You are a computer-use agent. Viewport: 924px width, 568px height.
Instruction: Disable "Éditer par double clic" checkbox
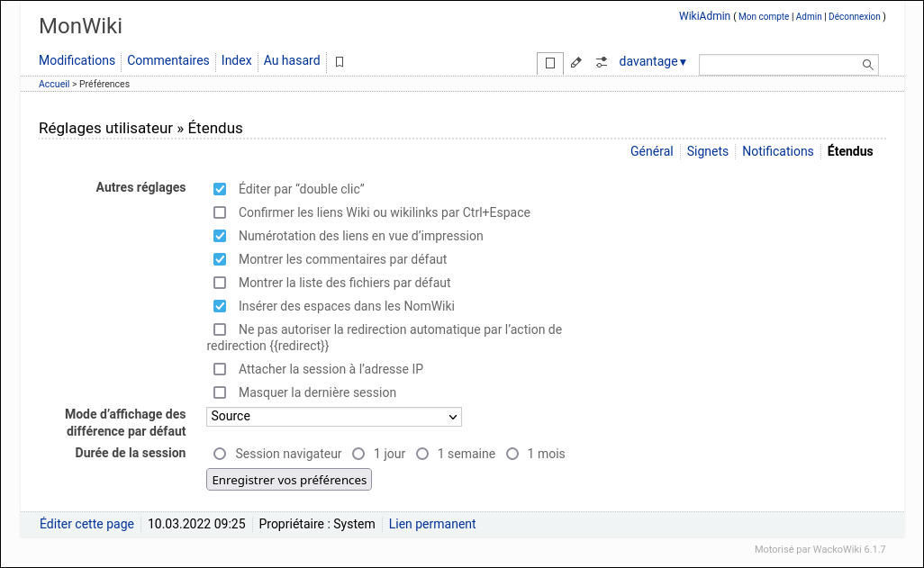coord(220,189)
